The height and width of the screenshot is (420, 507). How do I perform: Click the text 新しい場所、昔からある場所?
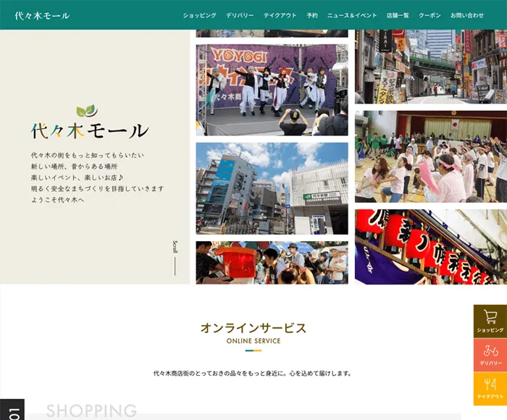(x=74, y=167)
